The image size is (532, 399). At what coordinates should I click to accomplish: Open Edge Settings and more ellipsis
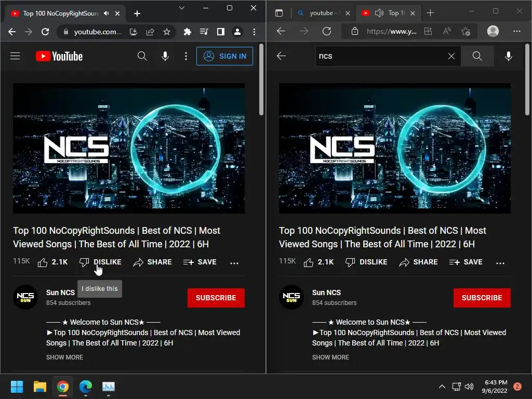click(x=517, y=31)
